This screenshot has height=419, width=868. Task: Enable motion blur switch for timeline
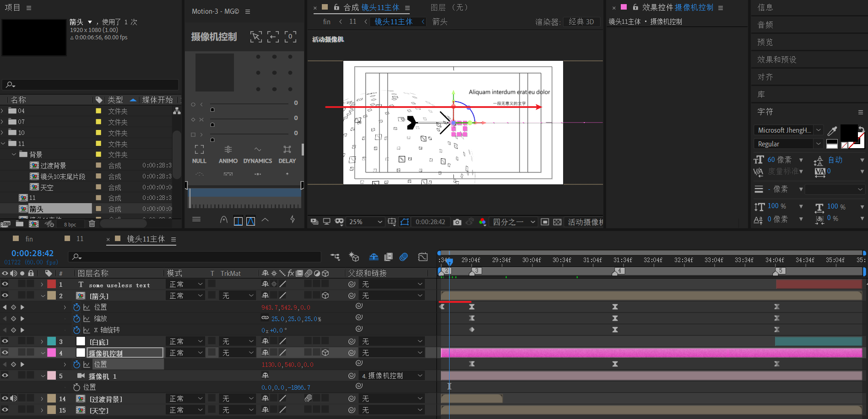[x=403, y=257]
